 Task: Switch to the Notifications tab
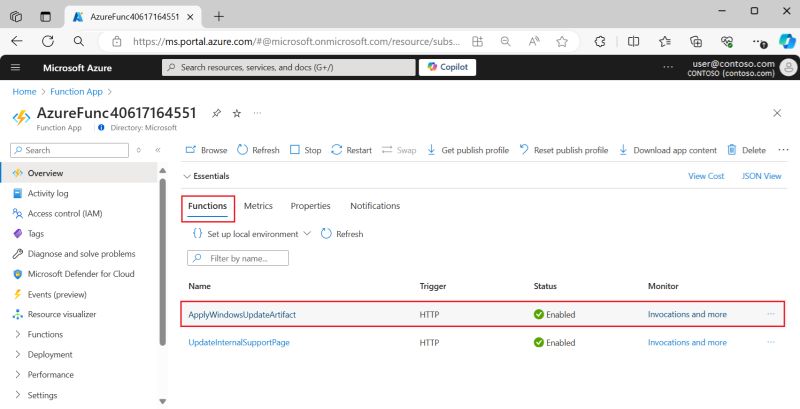click(375, 206)
